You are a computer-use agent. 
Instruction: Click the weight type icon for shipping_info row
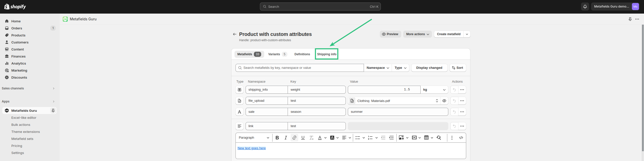[240, 90]
